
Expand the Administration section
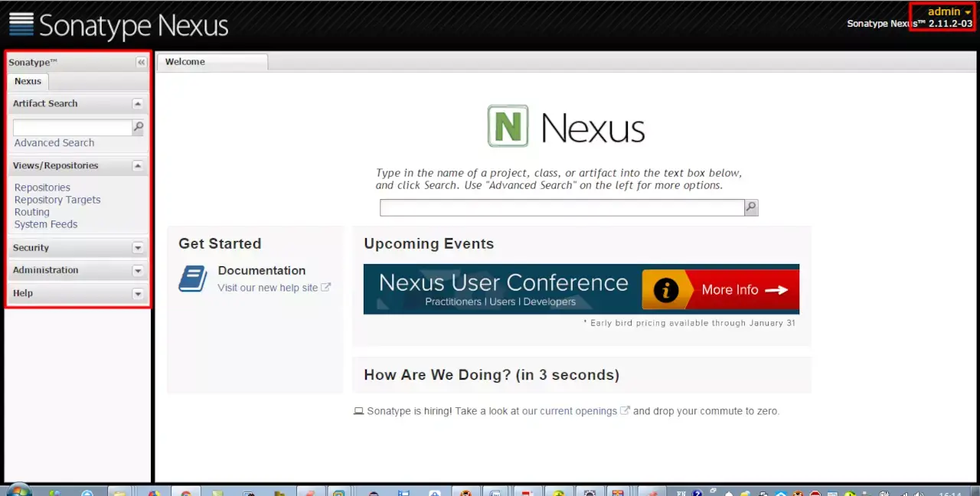(138, 271)
